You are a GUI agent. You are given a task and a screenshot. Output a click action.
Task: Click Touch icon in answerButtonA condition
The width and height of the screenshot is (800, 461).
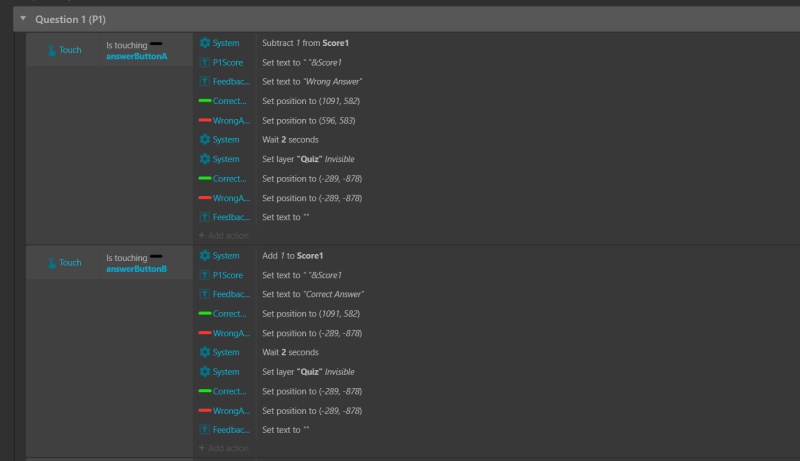click(53, 50)
